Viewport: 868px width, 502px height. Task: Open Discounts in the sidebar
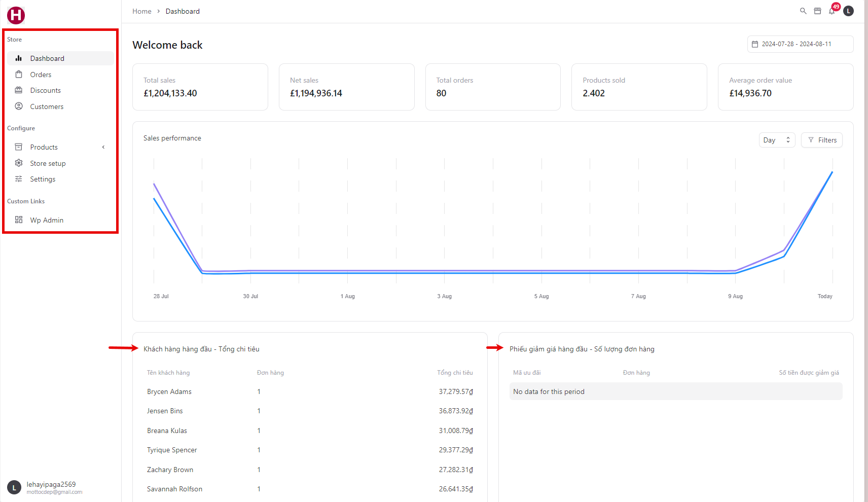coord(45,90)
